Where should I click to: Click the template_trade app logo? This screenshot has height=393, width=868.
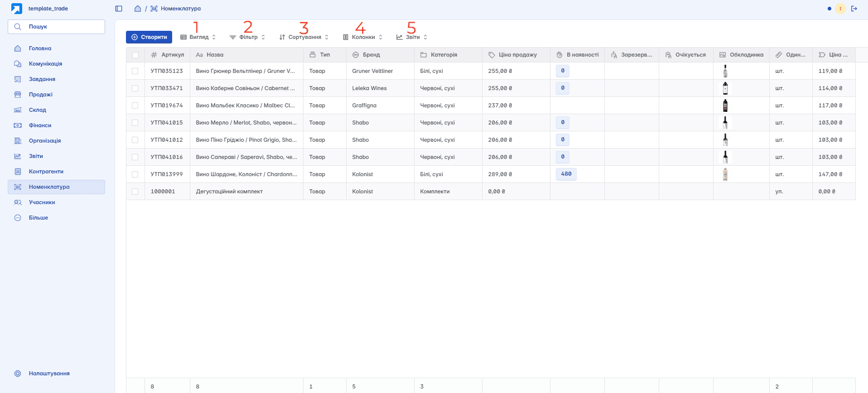pos(17,9)
